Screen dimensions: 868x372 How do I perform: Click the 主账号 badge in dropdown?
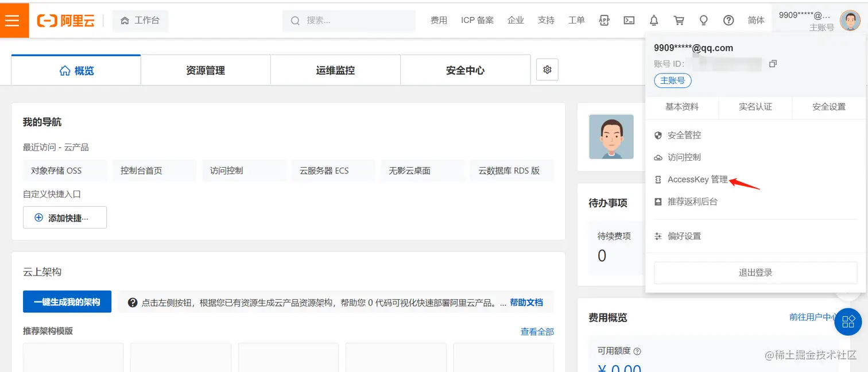coord(673,80)
